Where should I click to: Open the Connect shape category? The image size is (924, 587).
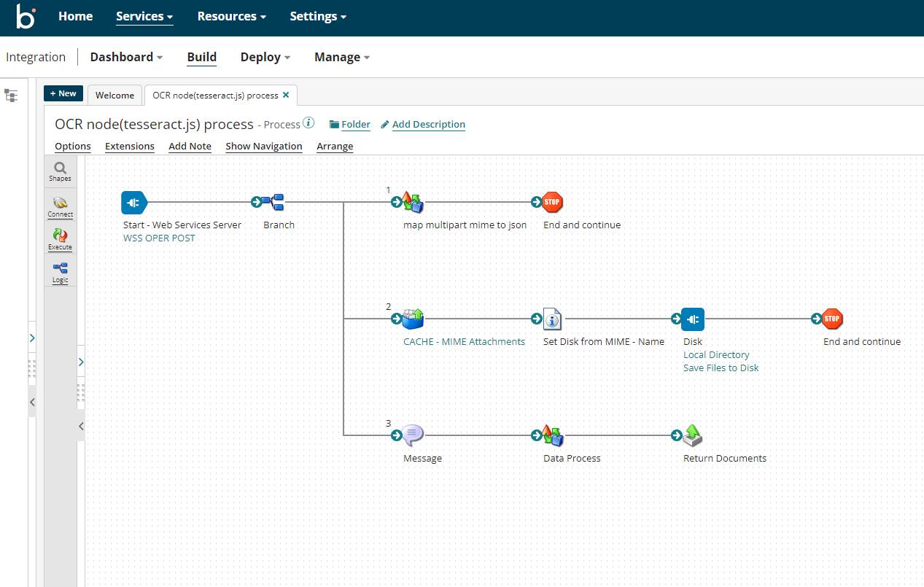click(x=60, y=205)
